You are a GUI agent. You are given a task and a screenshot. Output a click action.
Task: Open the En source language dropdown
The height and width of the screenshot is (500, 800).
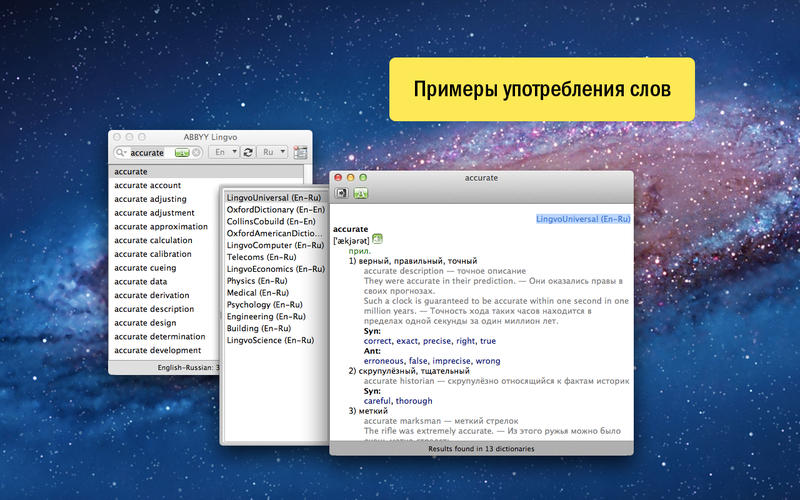point(224,152)
